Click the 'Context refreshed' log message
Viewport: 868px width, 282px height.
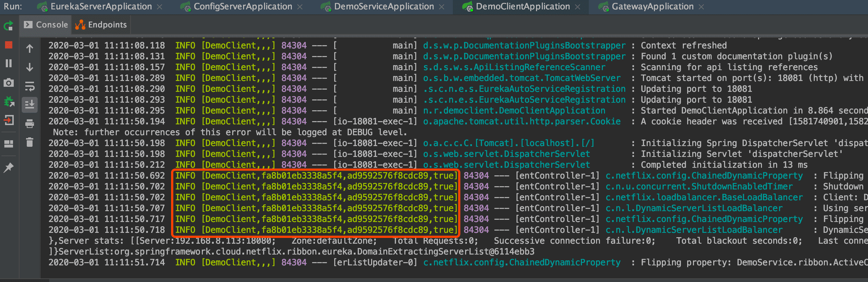point(684,46)
